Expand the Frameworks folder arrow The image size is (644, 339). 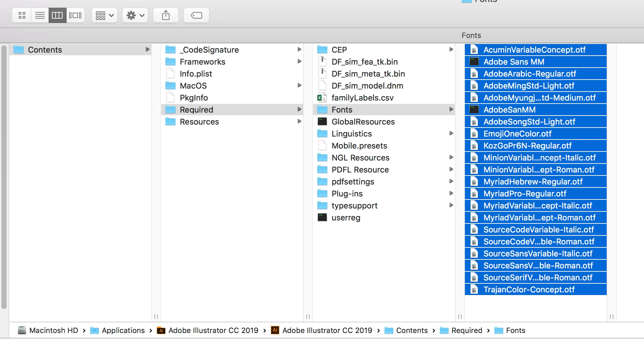pyautogui.click(x=299, y=62)
